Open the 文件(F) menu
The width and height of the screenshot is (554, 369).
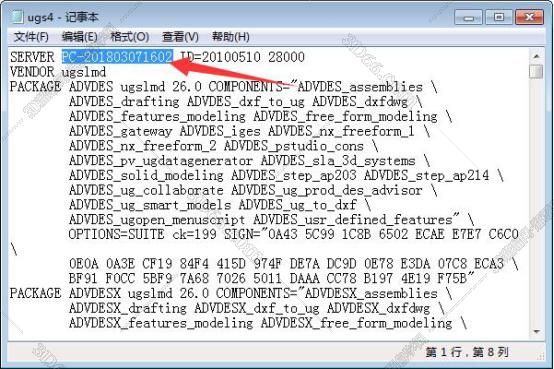(x=31, y=36)
